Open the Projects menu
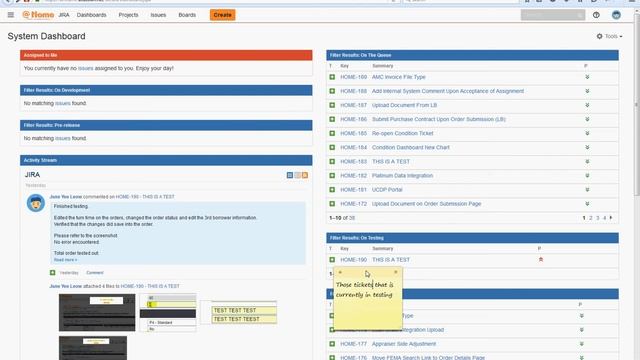Screen dimensions: 640x360 pyautogui.click(x=128, y=15)
